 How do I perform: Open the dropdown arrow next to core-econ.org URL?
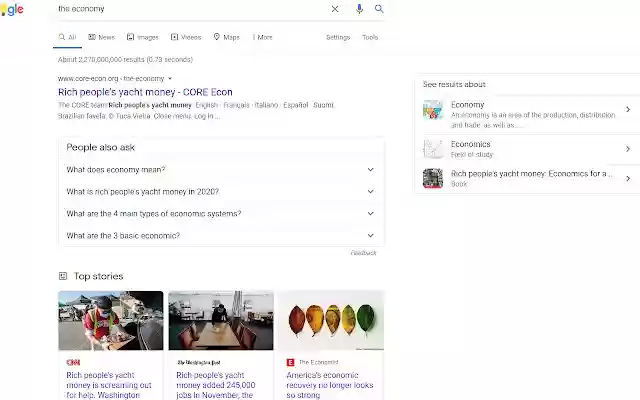pyautogui.click(x=170, y=78)
